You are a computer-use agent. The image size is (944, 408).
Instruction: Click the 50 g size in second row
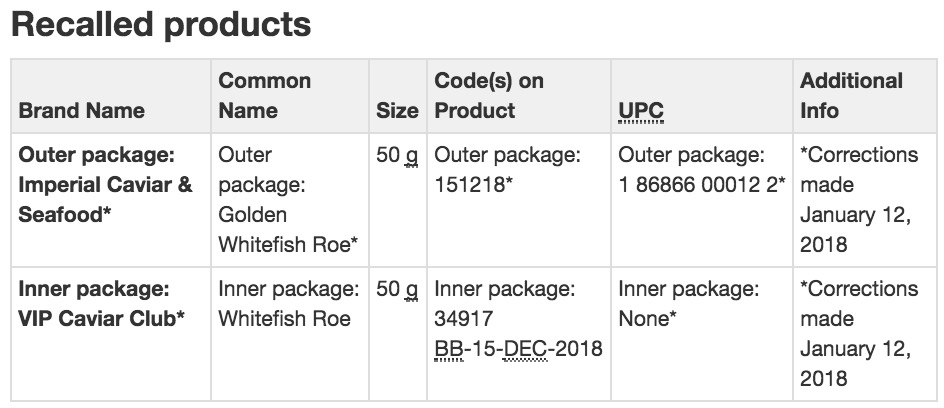(397, 290)
